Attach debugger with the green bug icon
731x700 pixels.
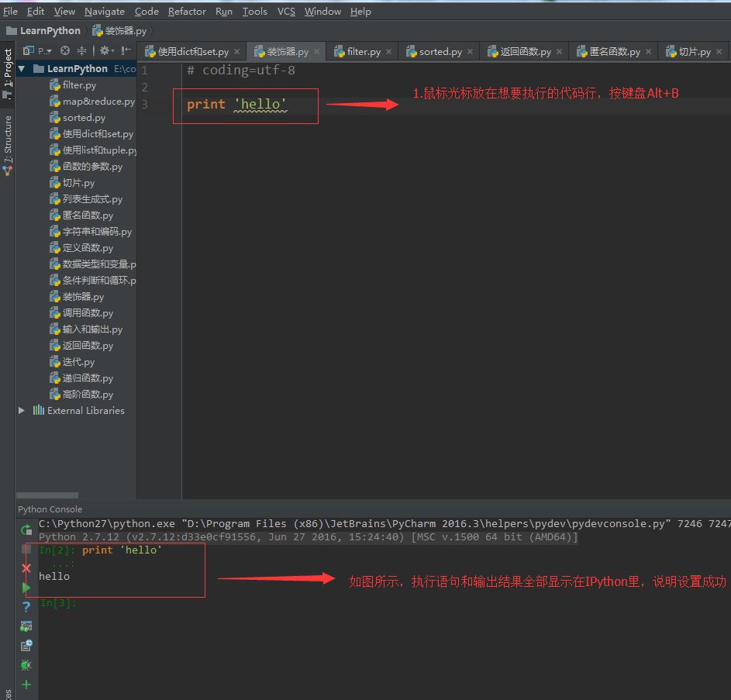[x=26, y=665]
